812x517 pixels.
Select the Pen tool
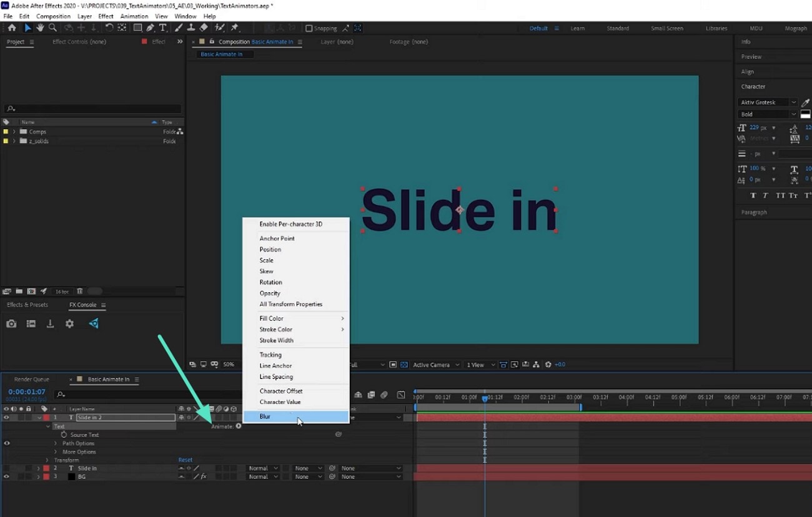click(151, 28)
